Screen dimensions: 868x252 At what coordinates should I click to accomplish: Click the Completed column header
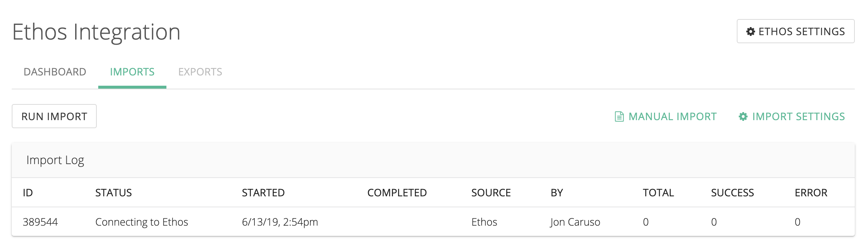point(397,193)
